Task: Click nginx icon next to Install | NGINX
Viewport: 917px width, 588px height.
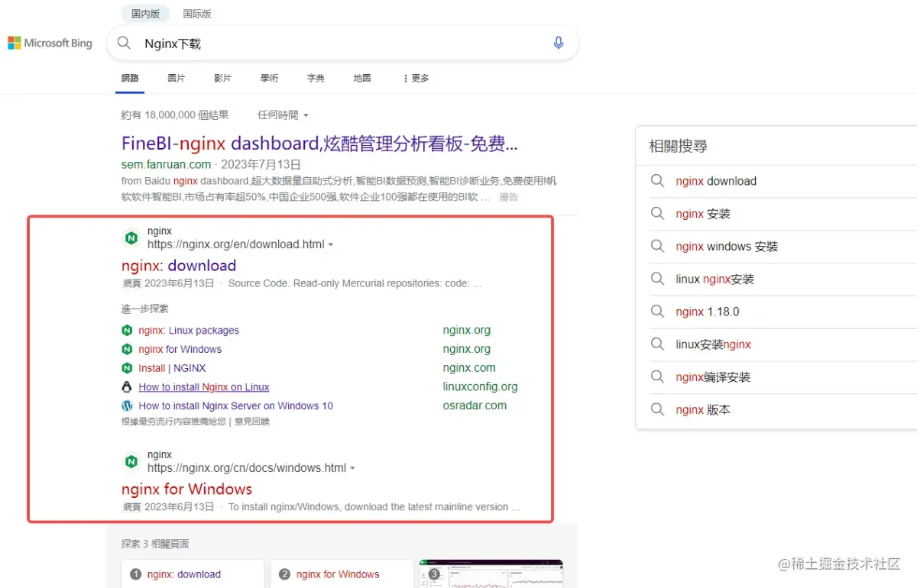Action: (x=127, y=368)
